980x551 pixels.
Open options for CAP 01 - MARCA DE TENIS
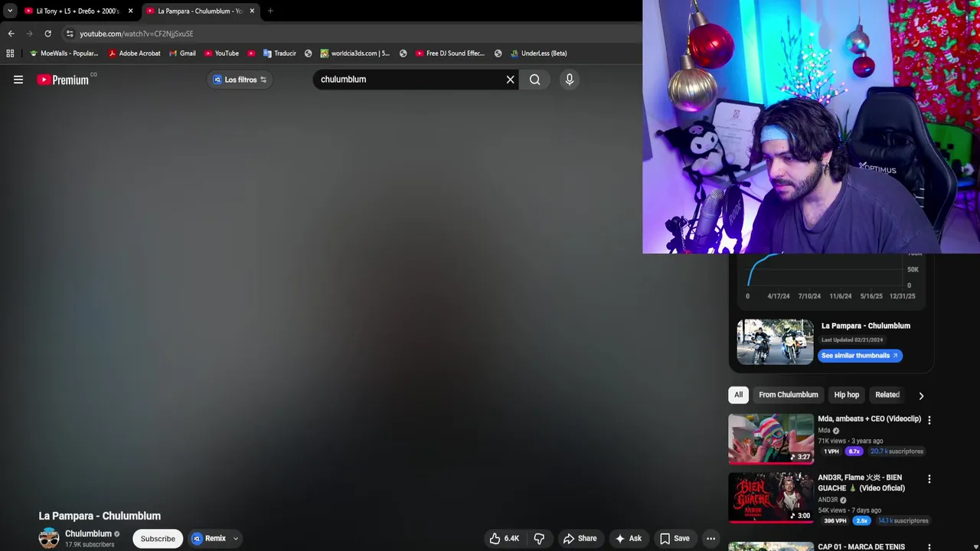point(929,547)
